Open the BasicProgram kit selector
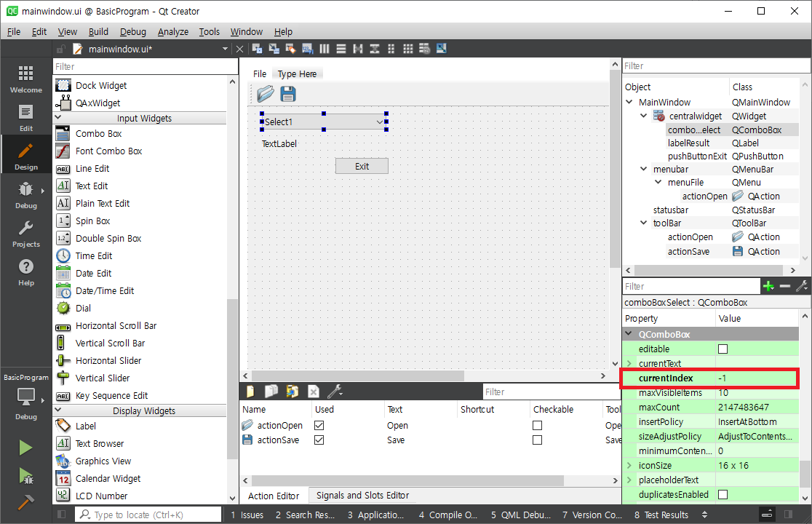Image resolution: width=812 pixels, height=524 pixels. tap(26, 397)
